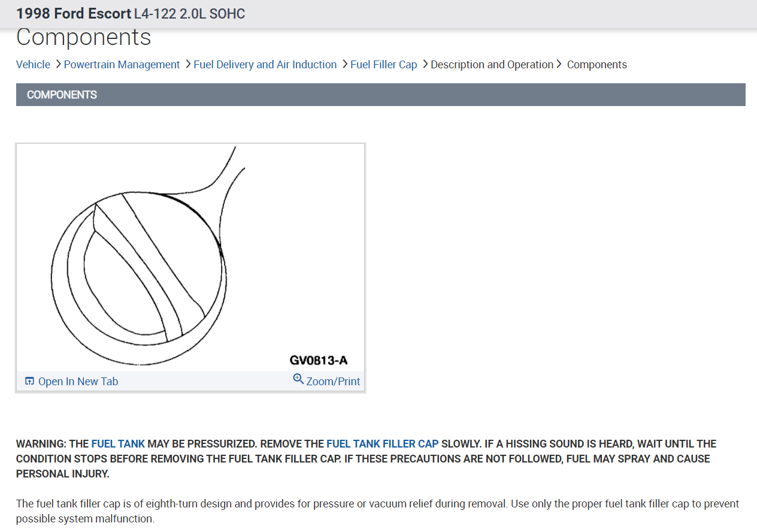Click the eighth-turn design description paragraph
Screen dimensions: 757x532
point(378,511)
